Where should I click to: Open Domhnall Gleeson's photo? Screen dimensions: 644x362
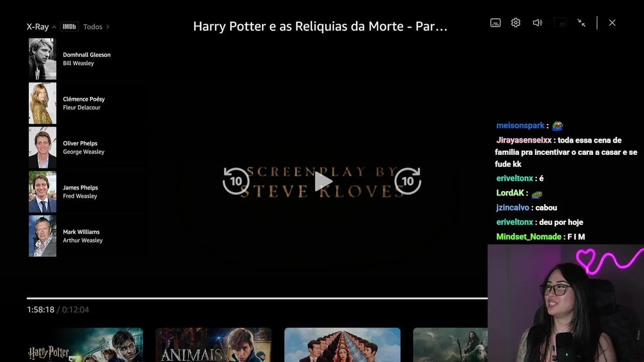click(42, 59)
